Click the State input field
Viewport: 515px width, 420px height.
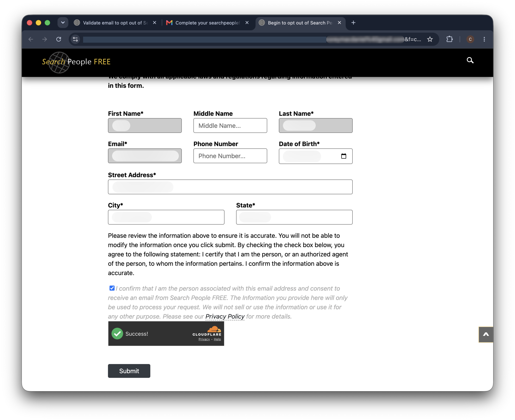pos(294,217)
